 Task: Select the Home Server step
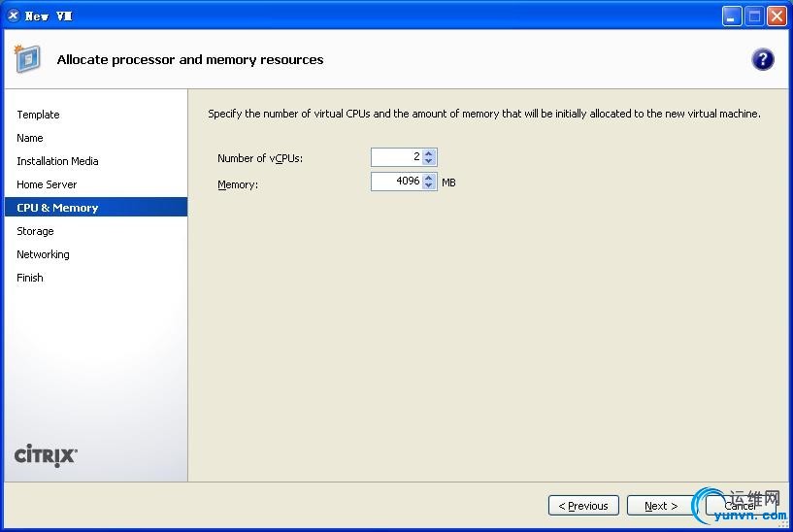(47, 184)
